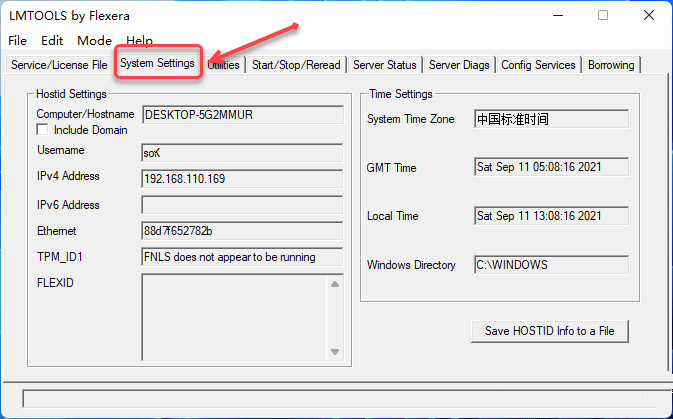Open the Help menu
Image resolution: width=673 pixels, height=419 pixels.
139,40
